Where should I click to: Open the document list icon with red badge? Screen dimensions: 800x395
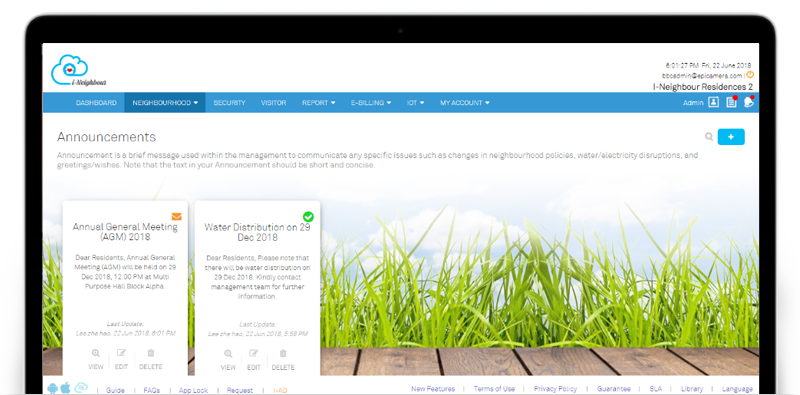point(731,102)
